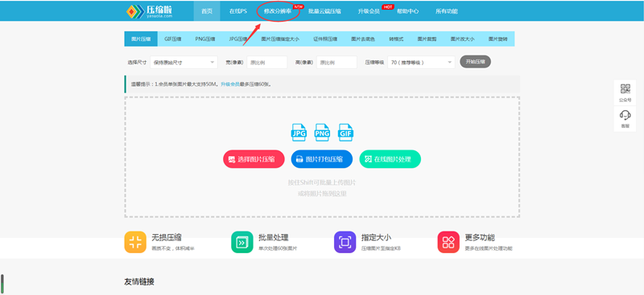Switch to the 证件照压缩 tab
The width and height of the screenshot is (644, 295).
325,39
